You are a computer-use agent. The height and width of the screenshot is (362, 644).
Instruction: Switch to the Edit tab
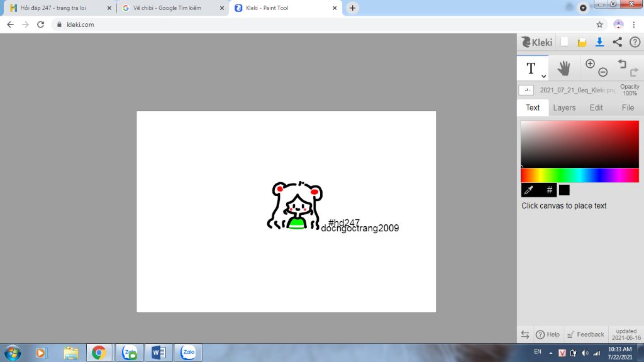(596, 107)
